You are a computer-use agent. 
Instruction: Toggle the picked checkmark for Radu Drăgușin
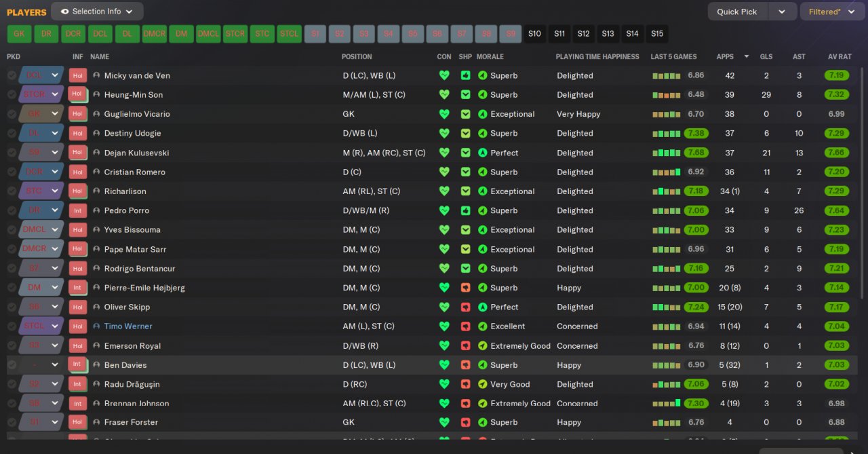(x=12, y=384)
